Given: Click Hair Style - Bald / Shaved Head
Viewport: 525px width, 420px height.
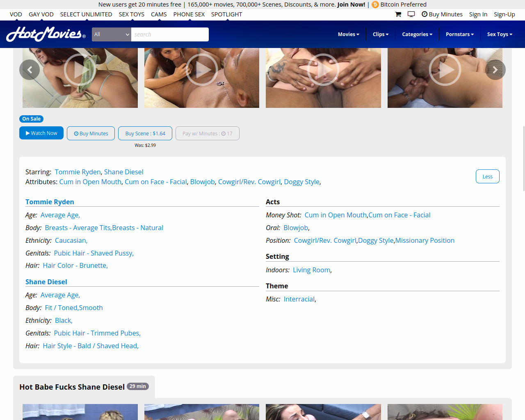Looking at the screenshot, I should tap(90, 346).
